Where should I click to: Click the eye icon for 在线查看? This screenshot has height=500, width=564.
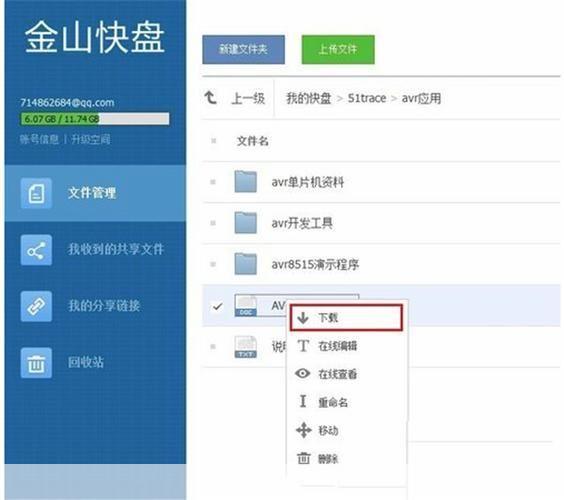point(303,373)
